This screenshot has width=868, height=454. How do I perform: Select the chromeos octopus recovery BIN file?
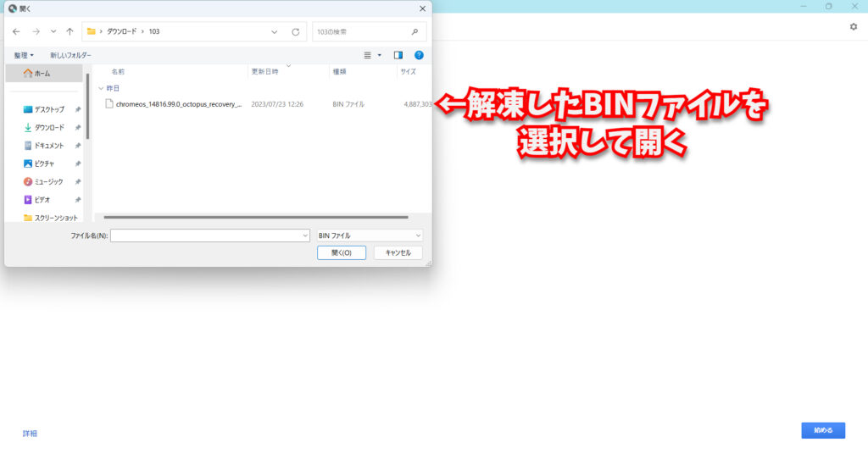point(178,104)
